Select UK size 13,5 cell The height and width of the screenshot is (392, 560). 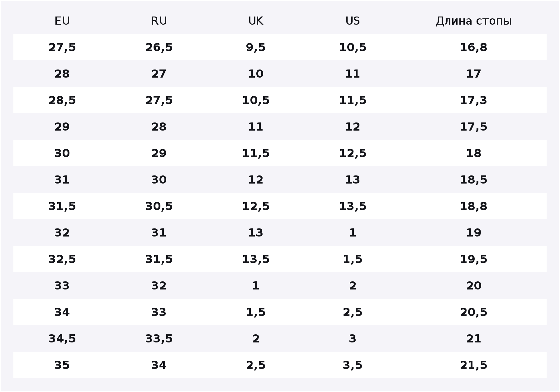point(256,259)
